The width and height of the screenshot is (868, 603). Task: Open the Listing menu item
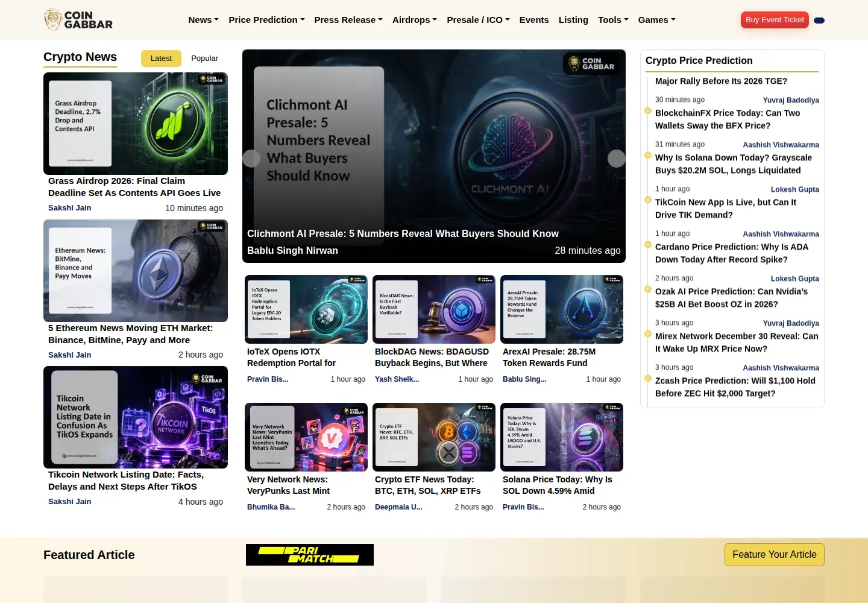[x=573, y=20]
